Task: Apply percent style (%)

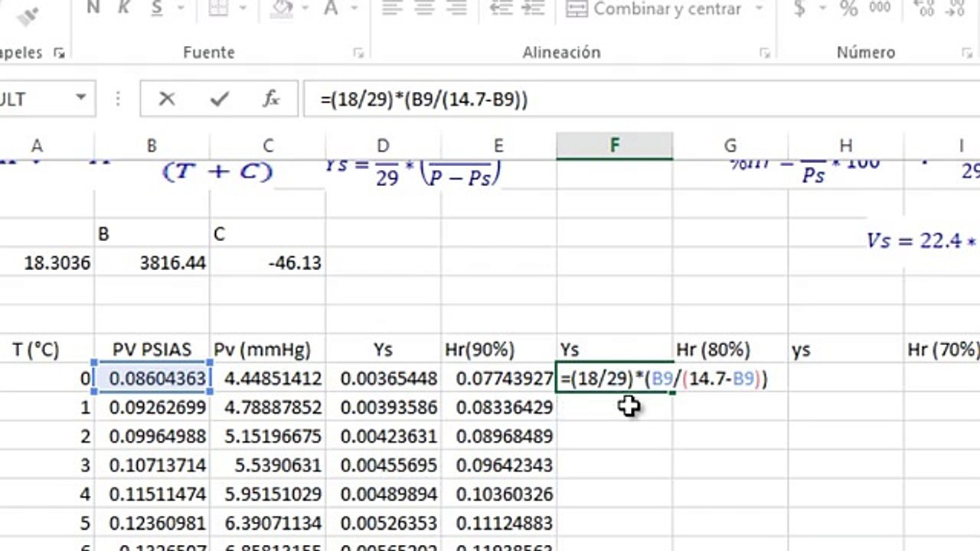Action: tap(848, 8)
